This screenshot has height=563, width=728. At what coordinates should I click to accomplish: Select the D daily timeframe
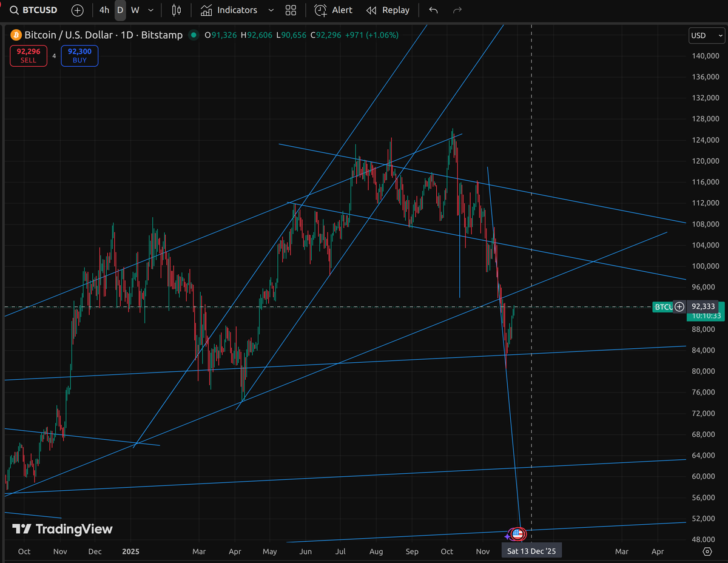coord(120,10)
